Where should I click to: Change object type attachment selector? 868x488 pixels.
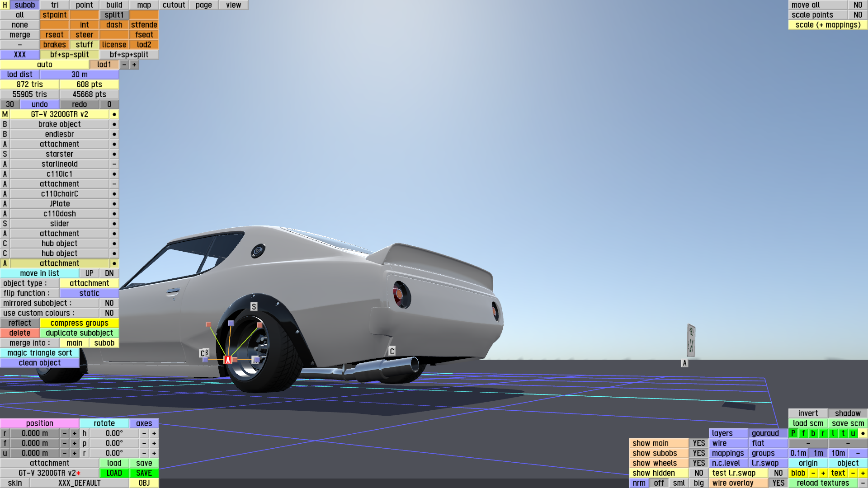click(x=89, y=283)
